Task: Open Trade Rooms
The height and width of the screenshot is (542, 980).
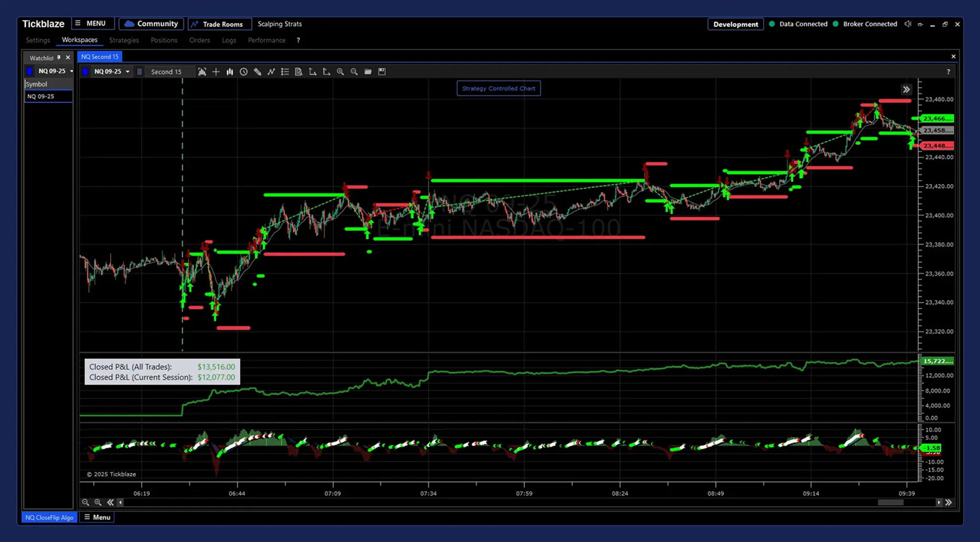Action: [x=220, y=24]
